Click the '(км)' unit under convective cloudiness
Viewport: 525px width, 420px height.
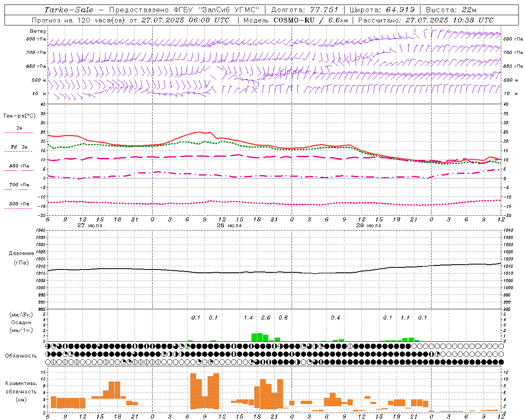[21, 399]
